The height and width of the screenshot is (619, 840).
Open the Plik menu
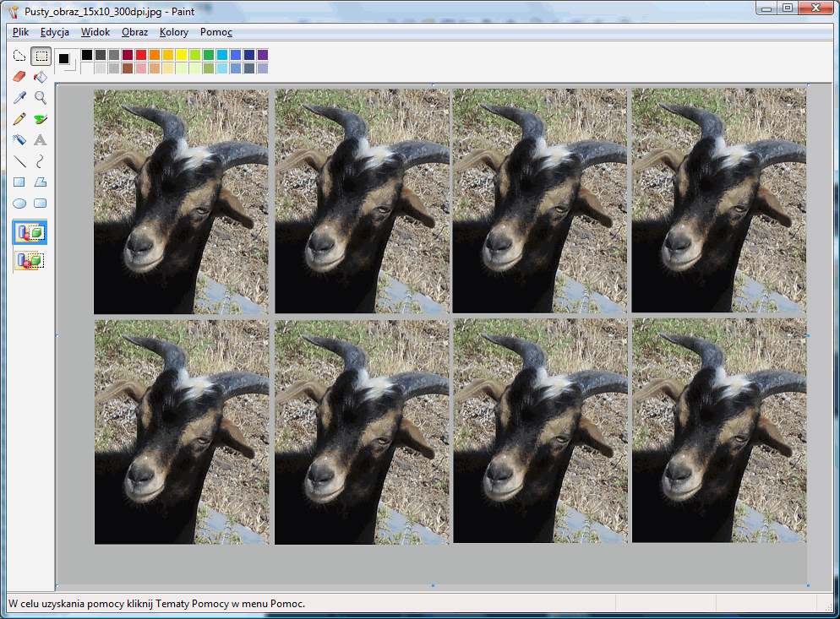(21, 32)
